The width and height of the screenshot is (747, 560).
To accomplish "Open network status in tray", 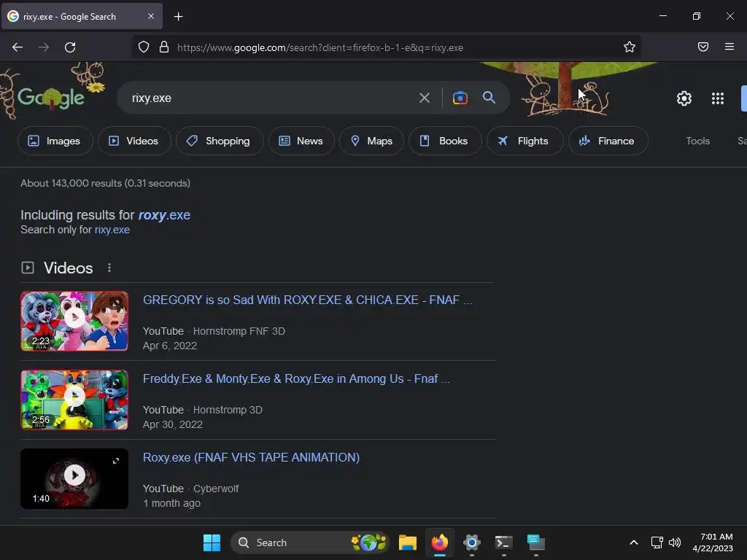I will (657, 542).
